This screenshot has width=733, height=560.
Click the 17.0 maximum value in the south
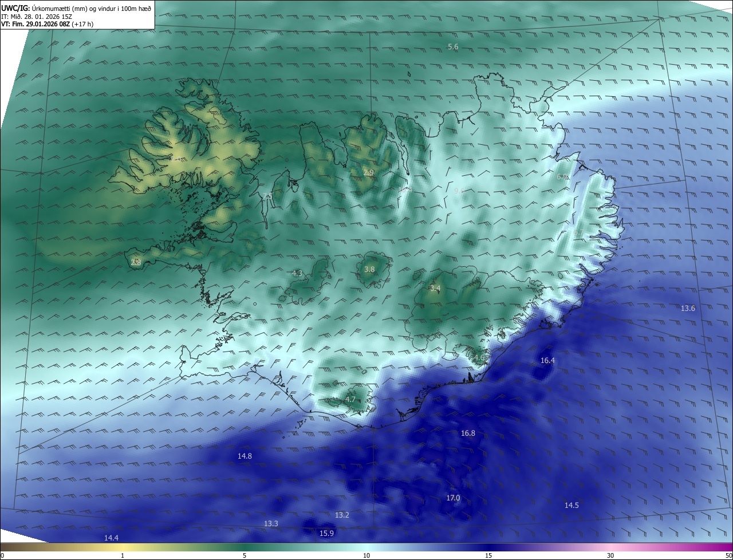coord(453,498)
